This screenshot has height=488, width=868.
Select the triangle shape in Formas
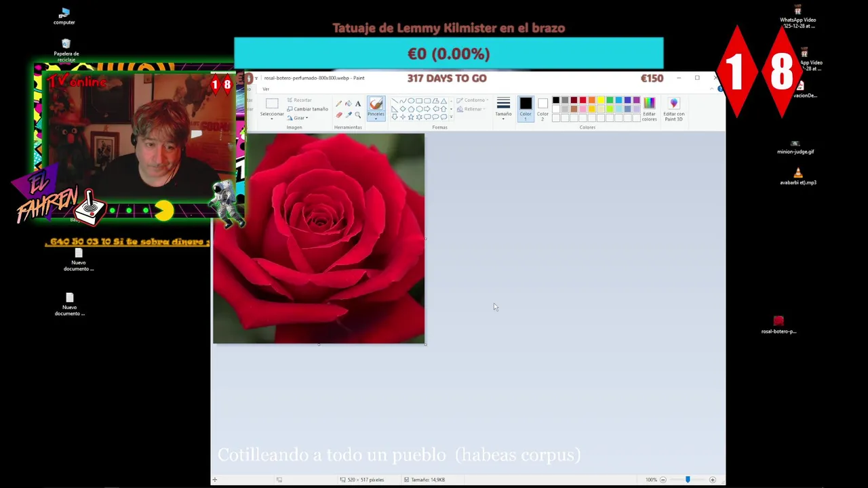pyautogui.click(x=443, y=100)
